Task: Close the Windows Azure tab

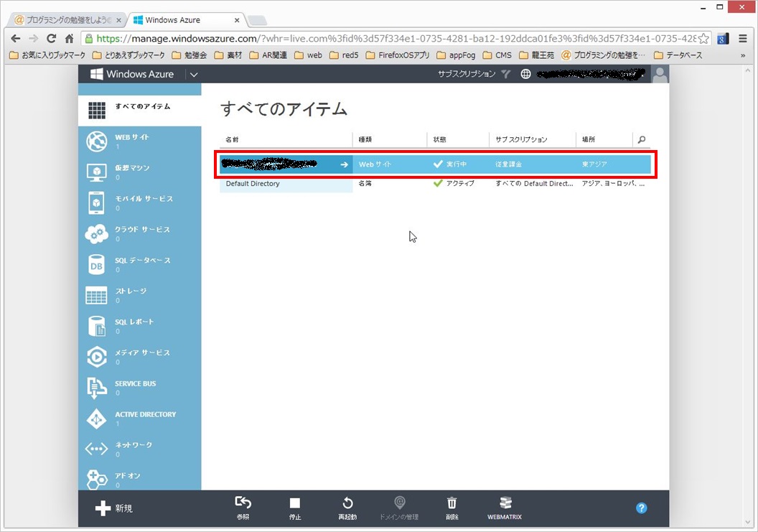Action: 237,20
